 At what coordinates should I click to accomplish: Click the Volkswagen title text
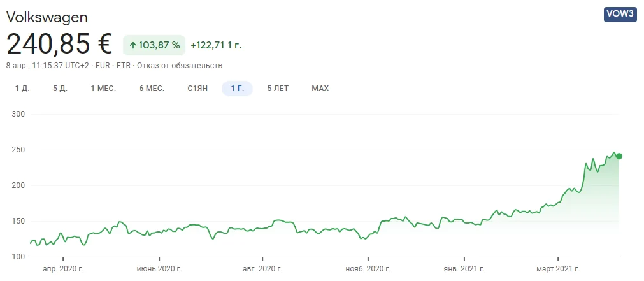pos(47,17)
